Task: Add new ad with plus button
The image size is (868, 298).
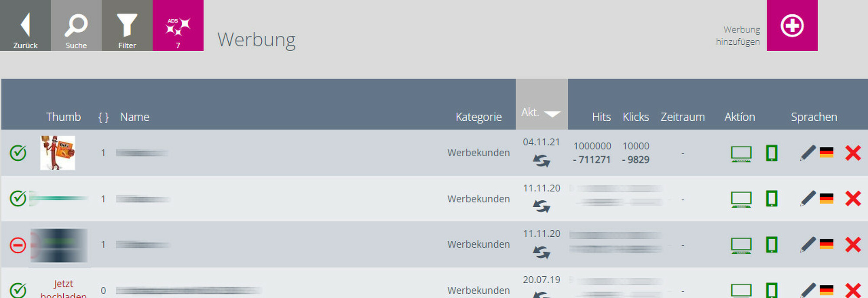Action: pyautogui.click(x=792, y=25)
